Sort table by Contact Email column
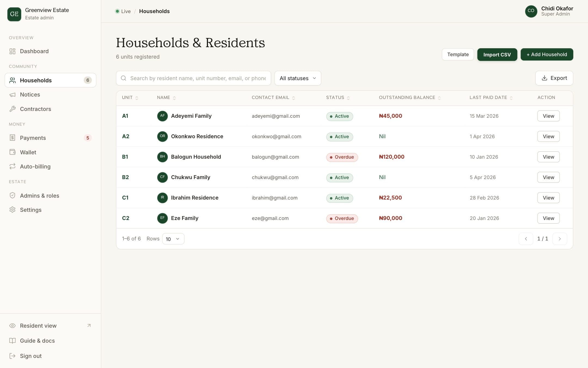This screenshot has width=588, height=368. pos(273,98)
